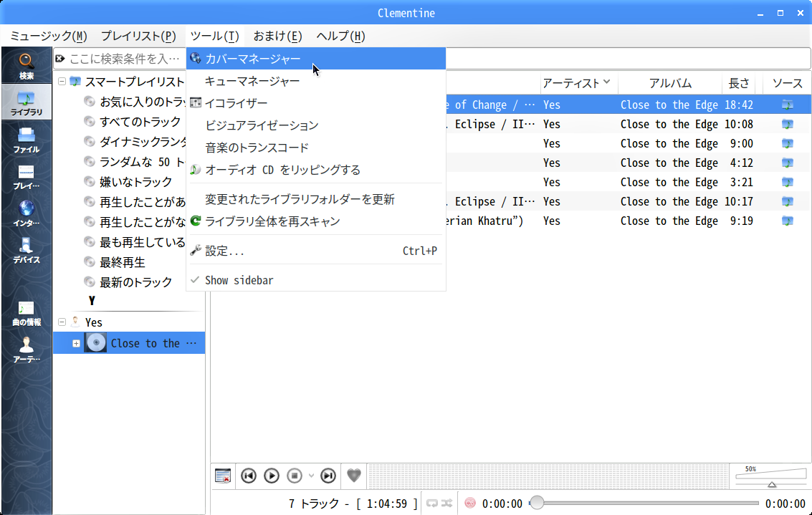This screenshot has height=515, width=812.
Task: Click the heart love-track icon
Action: (x=354, y=475)
